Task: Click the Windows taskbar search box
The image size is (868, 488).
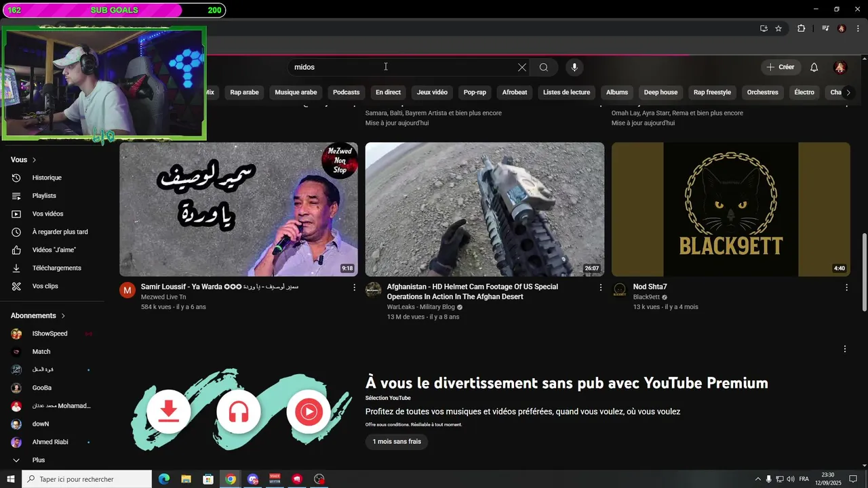Action: click(86, 479)
